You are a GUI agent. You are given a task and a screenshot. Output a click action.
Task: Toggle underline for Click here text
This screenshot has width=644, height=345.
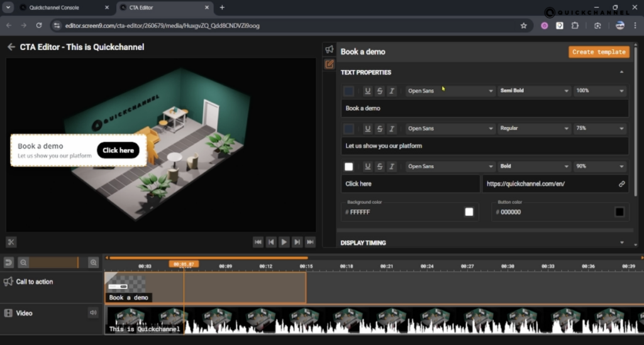(x=367, y=166)
